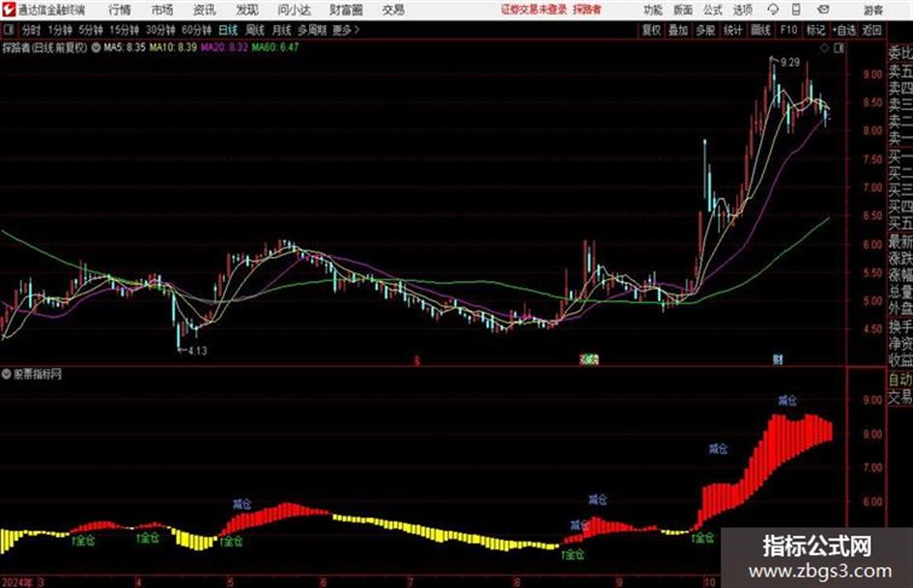This screenshot has width=913, height=588.
Task: Switch to the 15分钟 period tab
Action: (x=124, y=30)
